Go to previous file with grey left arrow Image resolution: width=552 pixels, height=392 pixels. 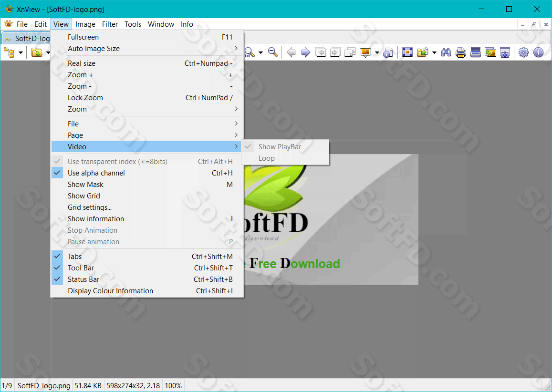[291, 53]
